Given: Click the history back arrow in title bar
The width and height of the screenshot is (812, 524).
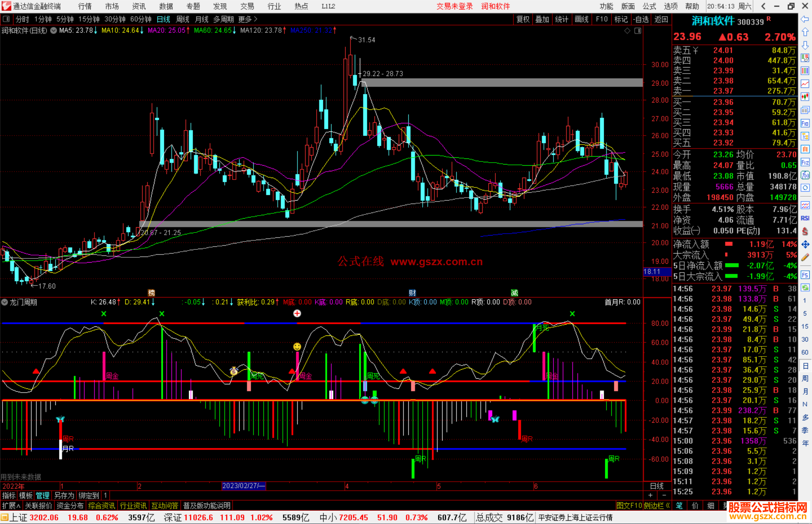Looking at the screenshot, I should tap(763, 6).
